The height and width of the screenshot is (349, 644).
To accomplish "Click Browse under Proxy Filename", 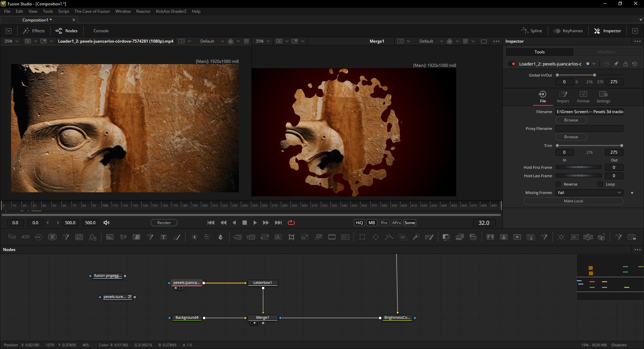I will (x=571, y=137).
